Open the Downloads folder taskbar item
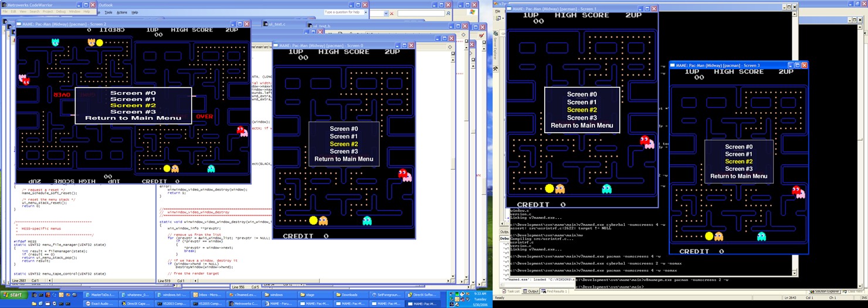The height and width of the screenshot is (308, 868). [x=351, y=295]
